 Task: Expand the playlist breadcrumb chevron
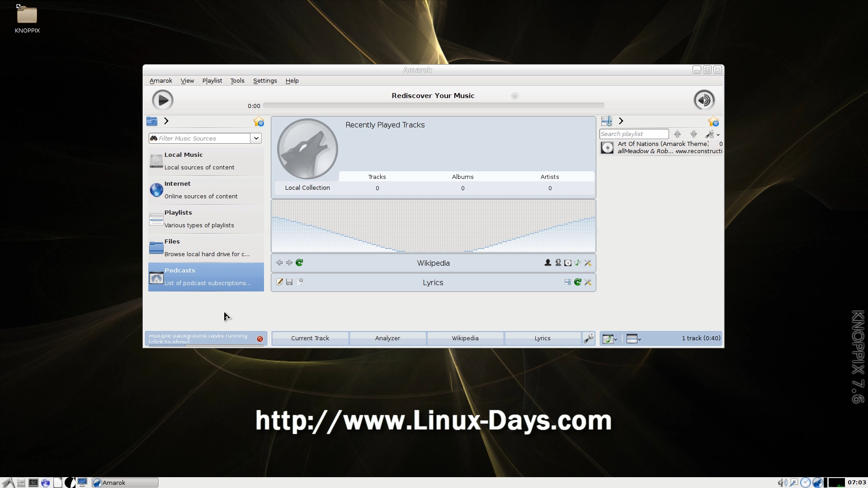coord(621,121)
